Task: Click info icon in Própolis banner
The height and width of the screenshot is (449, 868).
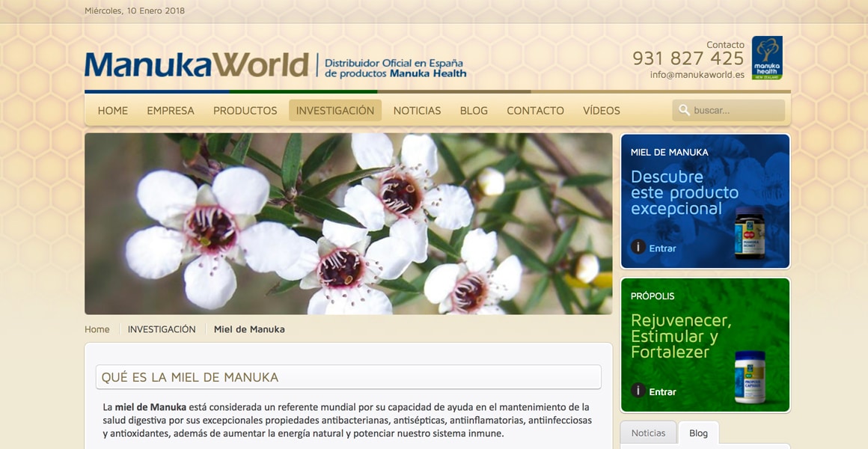Action: [638, 391]
